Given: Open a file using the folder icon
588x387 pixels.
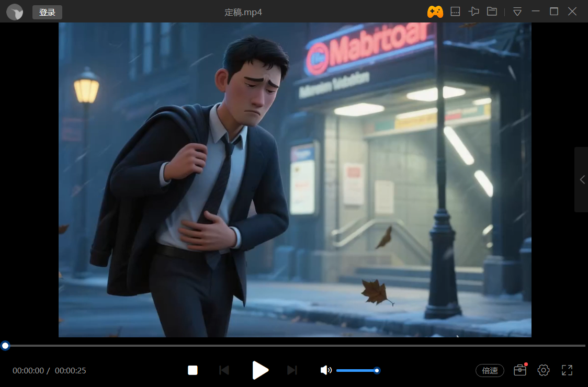Looking at the screenshot, I should coord(492,12).
